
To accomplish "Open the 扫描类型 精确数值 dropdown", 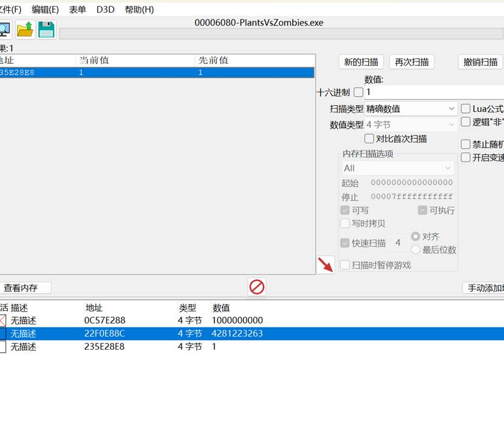I will pos(410,109).
